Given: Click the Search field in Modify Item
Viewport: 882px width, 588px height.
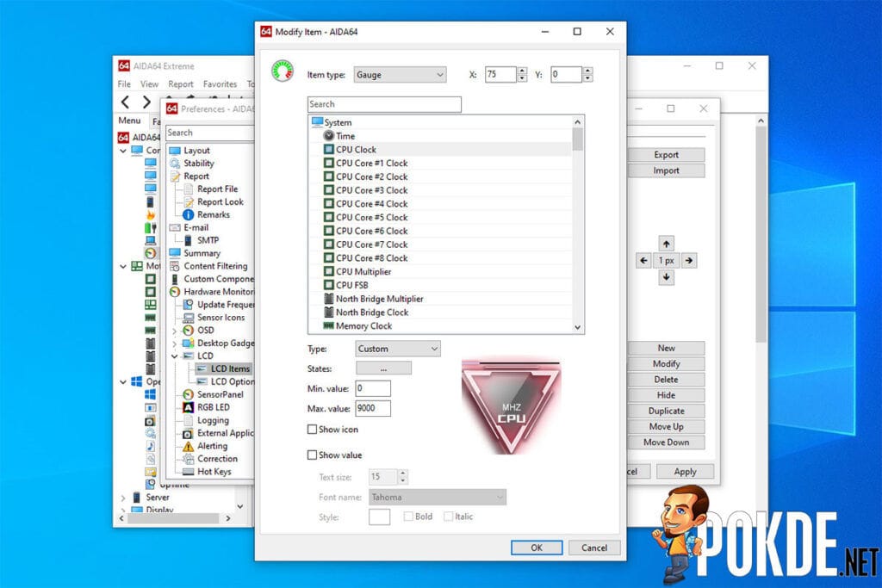Looking at the screenshot, I should click(x=384, y=104).
